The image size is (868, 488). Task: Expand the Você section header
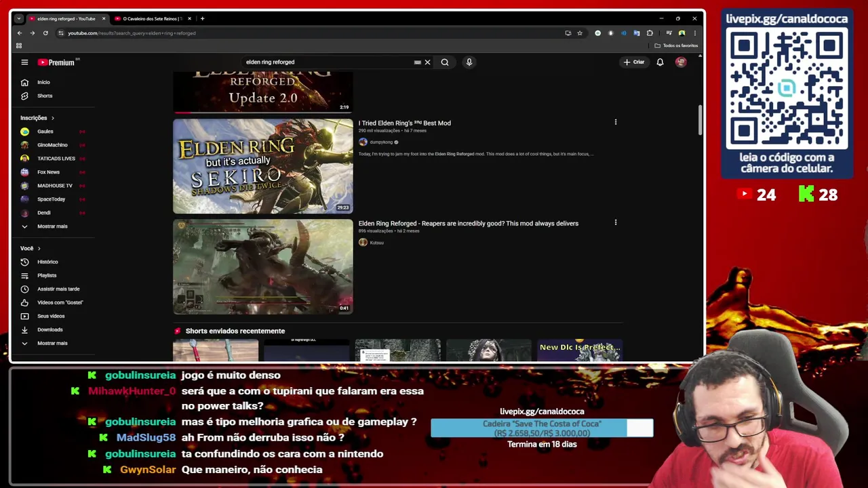click(31, 248)
